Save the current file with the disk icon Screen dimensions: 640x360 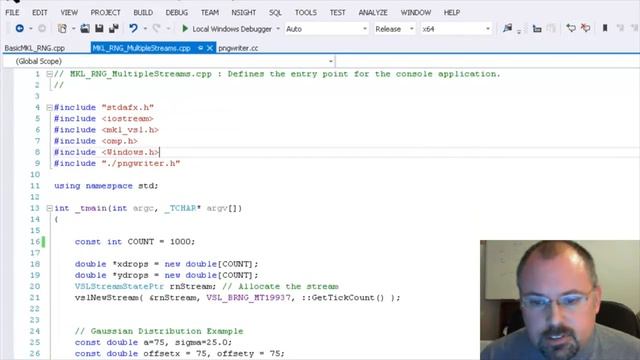99,28
